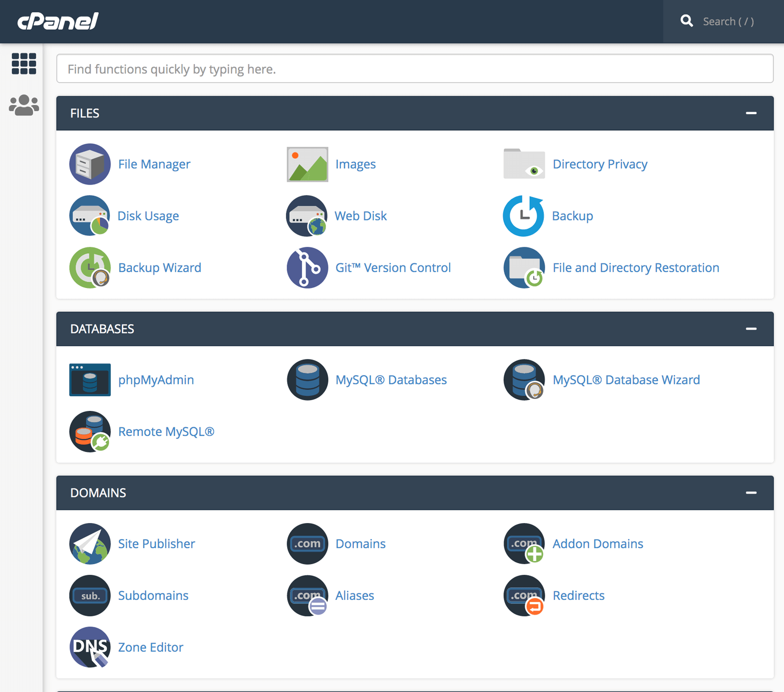Click the cPanel logo
Viewport: 784px width, 692px height.
pyautogui.click(x=58, y=21)
